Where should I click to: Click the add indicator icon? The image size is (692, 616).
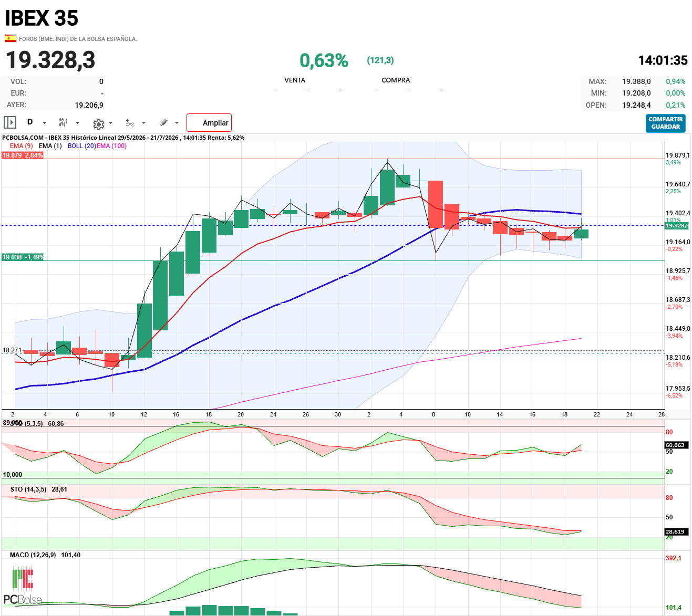[130, 123]
